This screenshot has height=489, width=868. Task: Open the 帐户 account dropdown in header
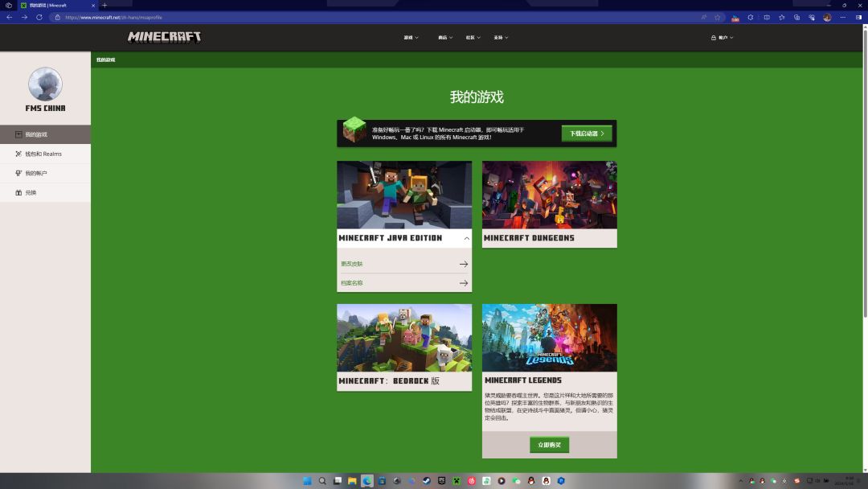pyautogui.click(x=722, y=38)
